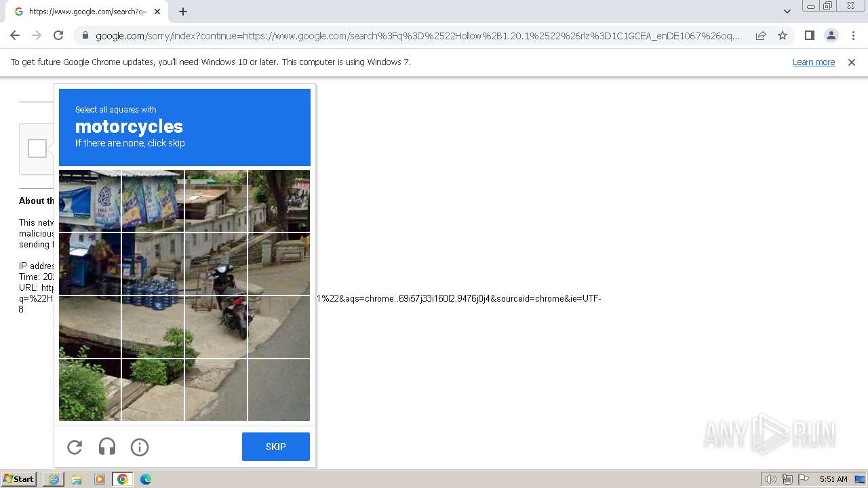Close the Google search tab
Viewport: 868px width, 488px height.
(x=158, y=12)
